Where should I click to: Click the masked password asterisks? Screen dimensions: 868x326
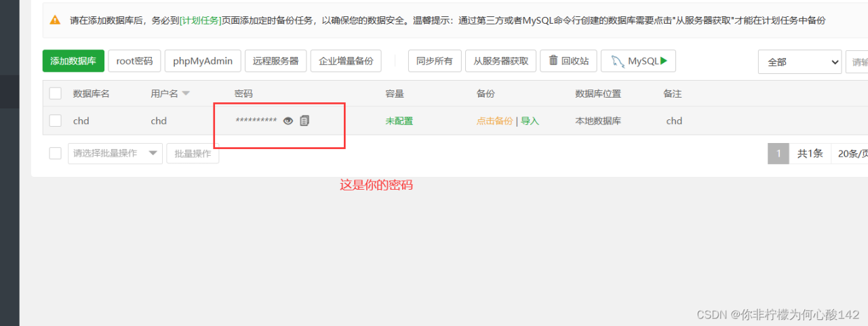[x=256, y=121]
